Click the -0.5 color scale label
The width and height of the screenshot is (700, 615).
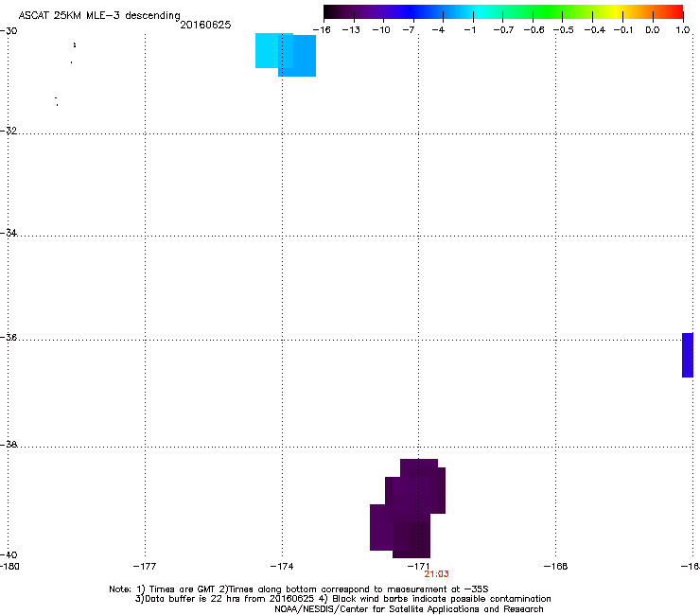564,30
